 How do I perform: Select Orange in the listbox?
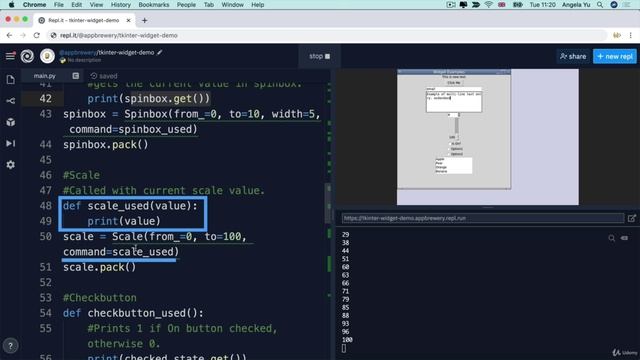(x=441, y=167)
